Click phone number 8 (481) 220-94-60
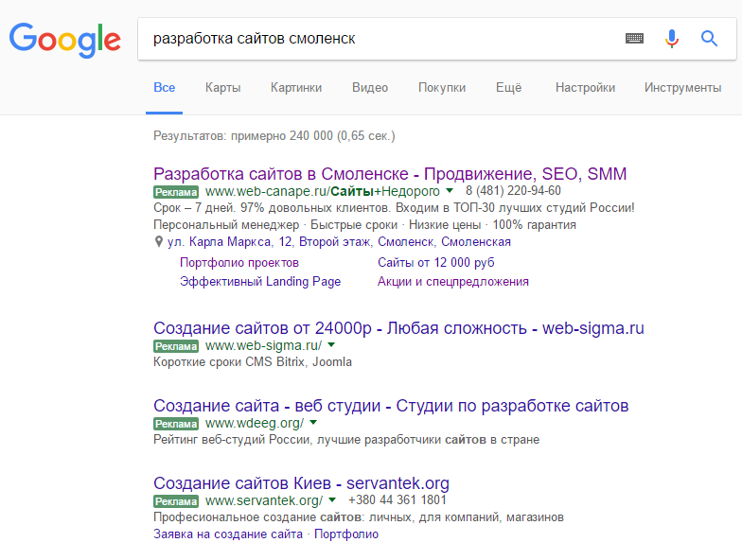This screenshot has width=742, height=560. point(513,191)
